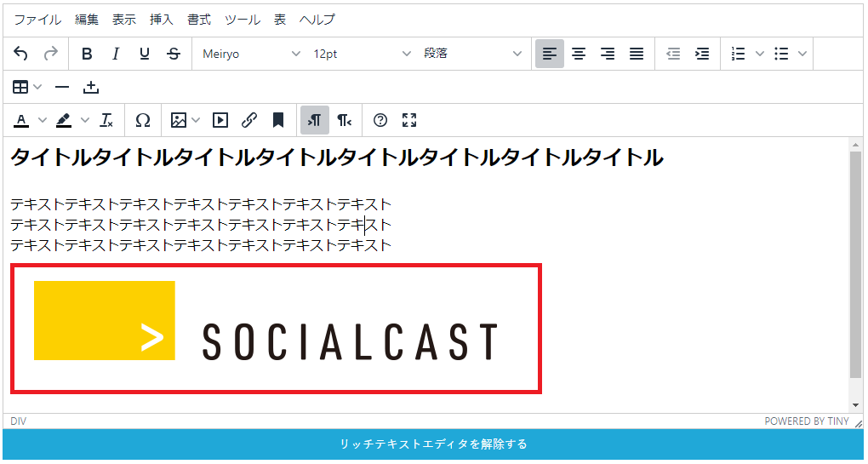Select center text alignment
This screenshot has height=464, width=868.
tap(579, 54)
